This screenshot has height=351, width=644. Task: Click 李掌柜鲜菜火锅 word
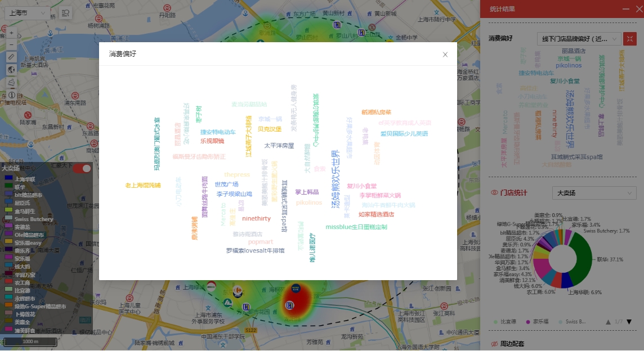pyautogui.click(x=380, y=195)
